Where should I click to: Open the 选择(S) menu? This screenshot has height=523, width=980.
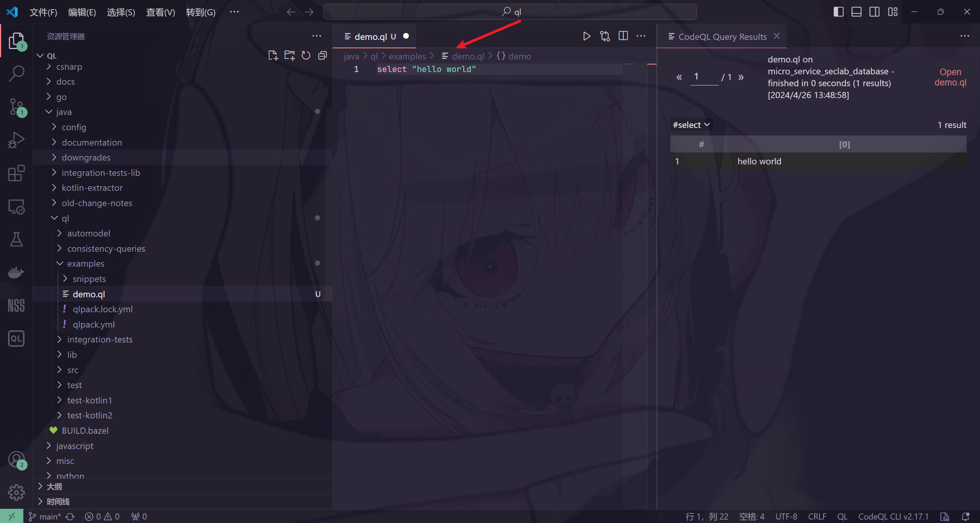point(121,12)
